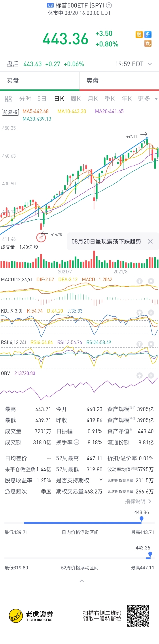Collapse details with the up chevron
The width and height of the screenshot is (159, 644).
tap(81, 581)
